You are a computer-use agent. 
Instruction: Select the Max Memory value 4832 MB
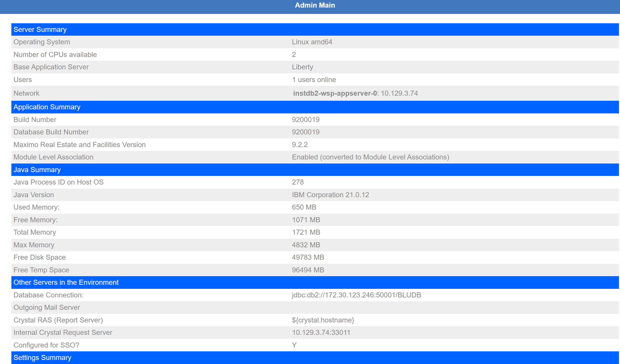point(306,245)
